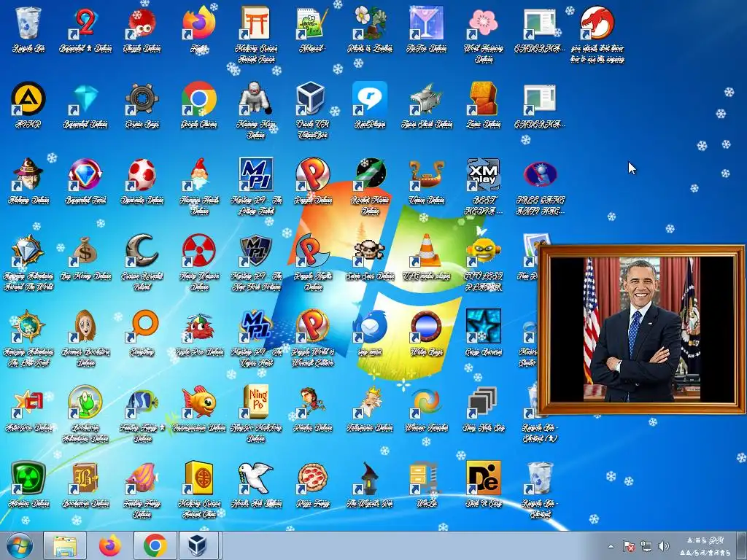Open the Windows Start menu orb

(19, 546)
